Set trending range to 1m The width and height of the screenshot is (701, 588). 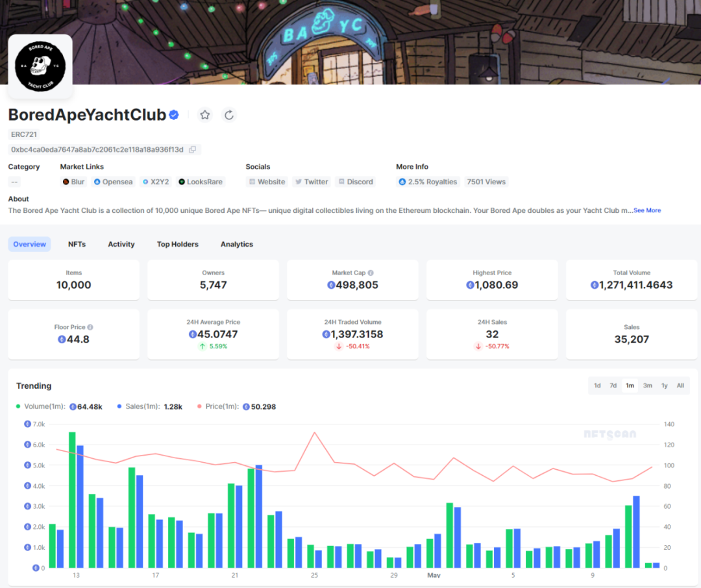pos(630,386)
